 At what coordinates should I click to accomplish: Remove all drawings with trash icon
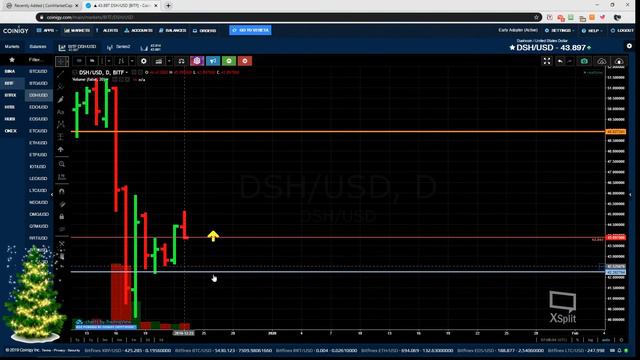pos(62,256)
